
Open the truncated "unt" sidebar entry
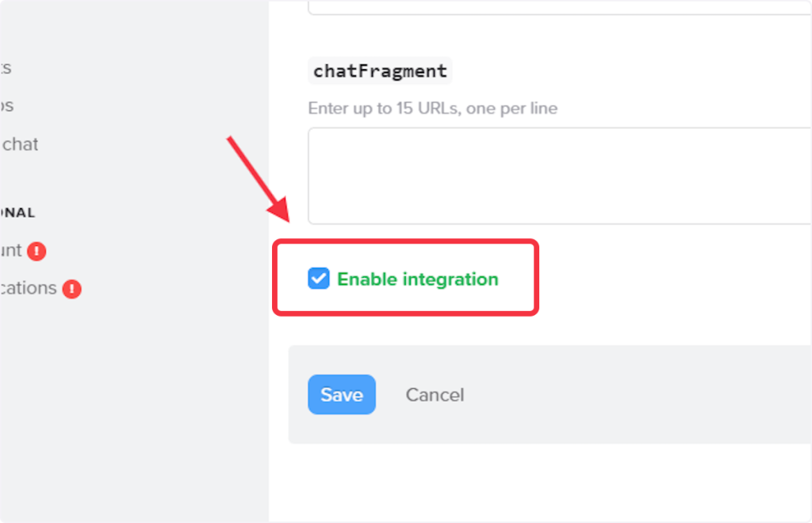click(x=11, y=252)
